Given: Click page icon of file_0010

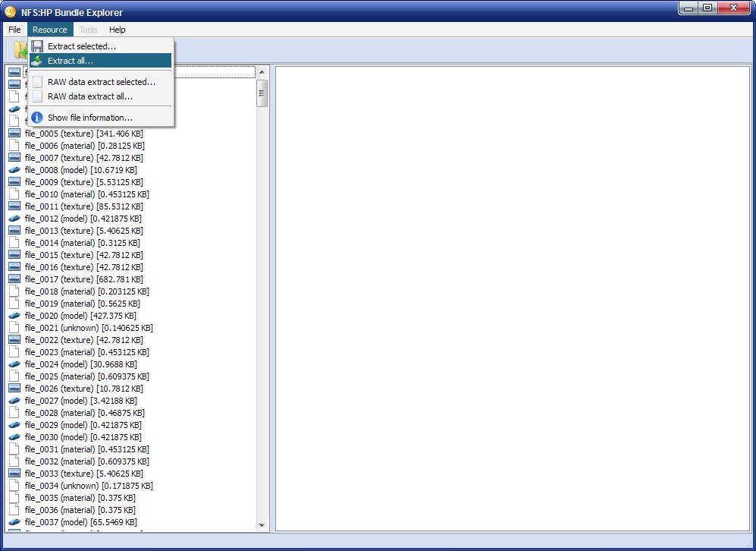Looking at the screenshot, I should [14, 194].
